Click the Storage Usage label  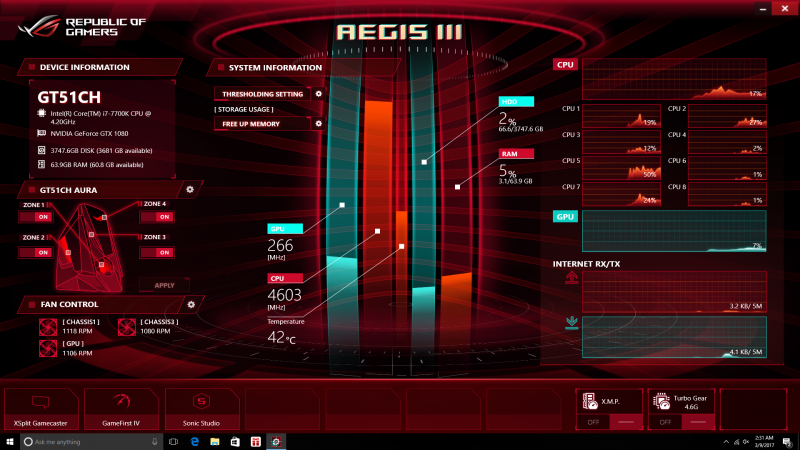point(244,109)
